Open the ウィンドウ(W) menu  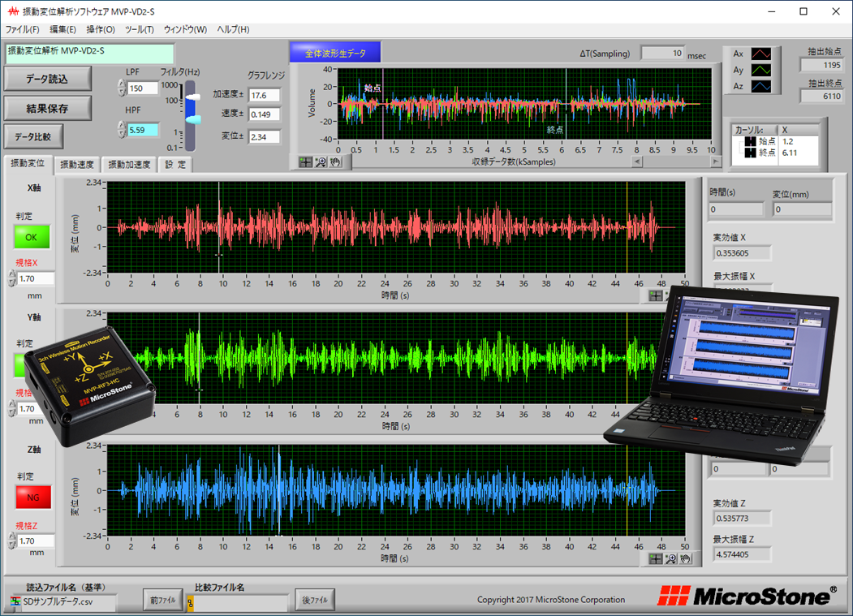coord(186,29)
